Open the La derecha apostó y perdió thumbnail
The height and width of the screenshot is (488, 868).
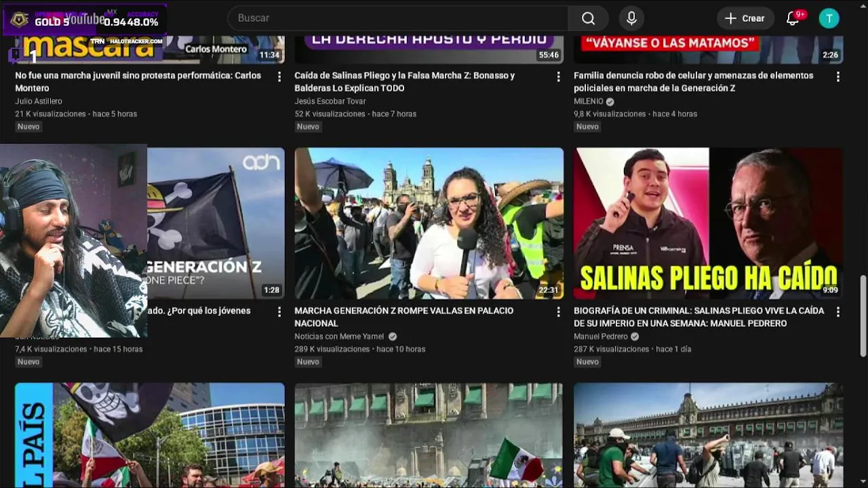pyautogui.click(x=429, y=49)
